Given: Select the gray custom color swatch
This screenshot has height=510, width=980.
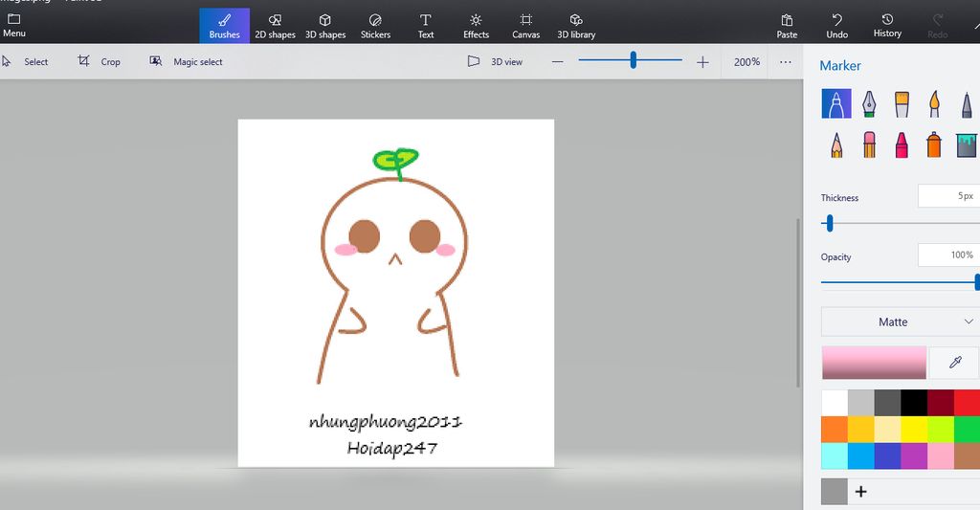Looking at the screenshot, I should tap(834, 491).
